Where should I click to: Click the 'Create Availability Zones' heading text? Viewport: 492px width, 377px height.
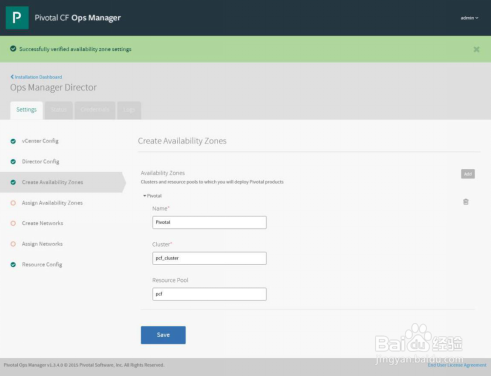182,141
